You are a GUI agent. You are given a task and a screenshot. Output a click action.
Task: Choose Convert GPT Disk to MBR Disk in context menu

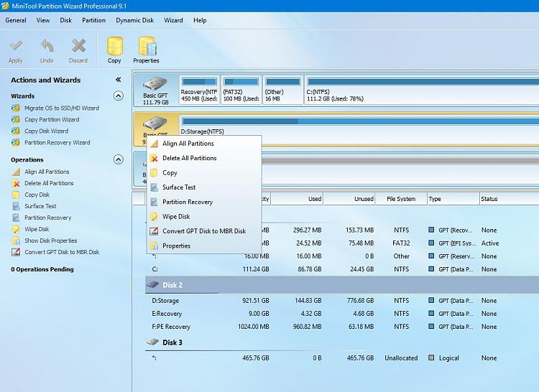[204, 231]
